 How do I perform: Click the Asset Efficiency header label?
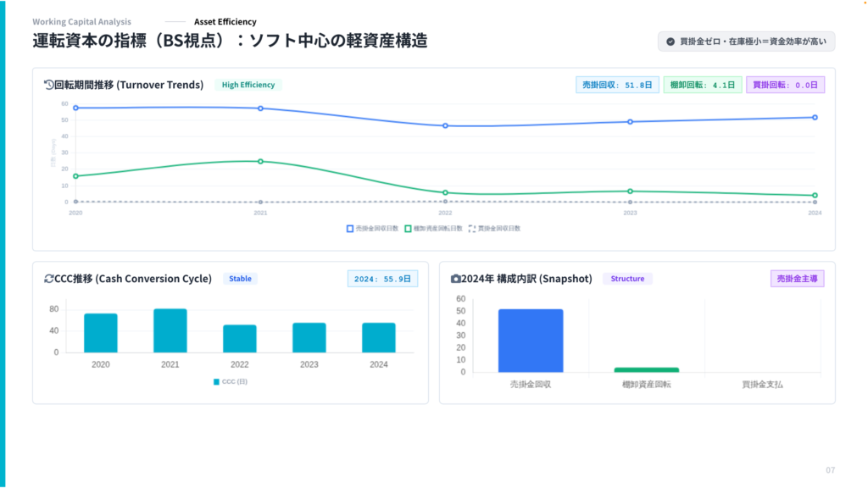pos(225,22)
